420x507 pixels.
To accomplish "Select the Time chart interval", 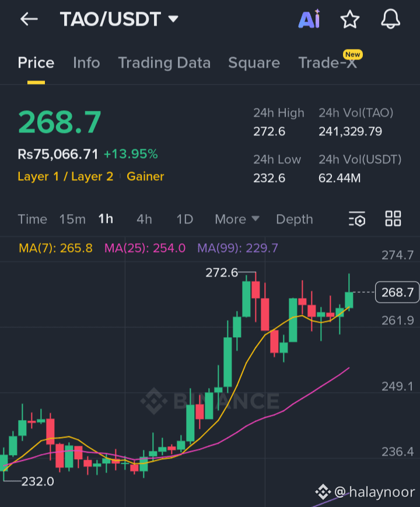I will point(32,219).
